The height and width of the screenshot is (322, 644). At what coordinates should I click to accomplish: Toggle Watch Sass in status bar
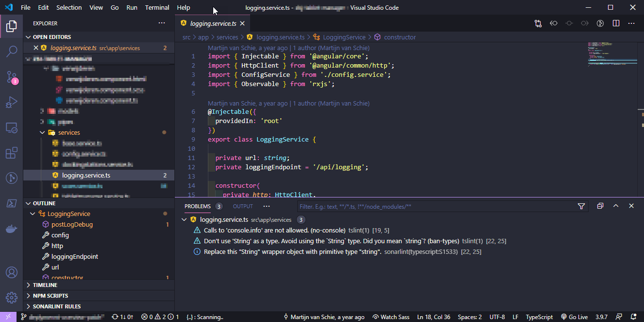tap(391, 317)
